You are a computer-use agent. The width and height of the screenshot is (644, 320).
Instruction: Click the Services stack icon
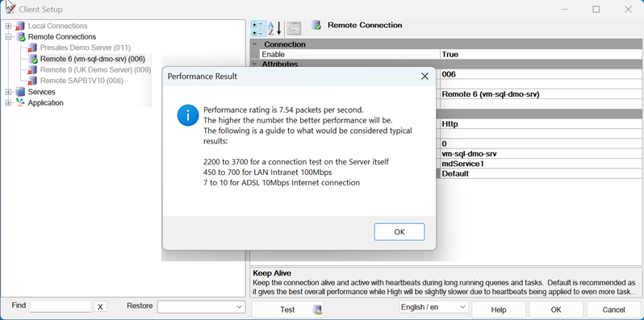[x=20, y=92]
